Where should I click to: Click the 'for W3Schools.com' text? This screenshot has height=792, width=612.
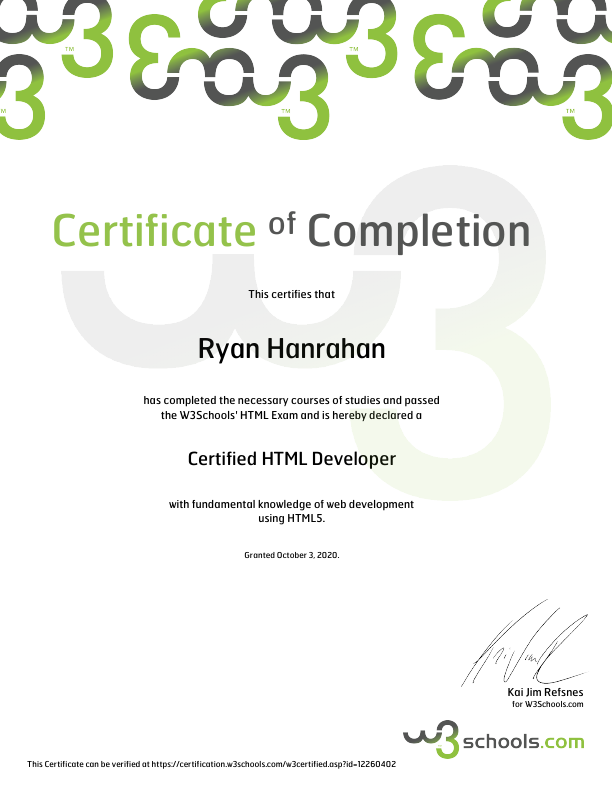pos(547,704)
